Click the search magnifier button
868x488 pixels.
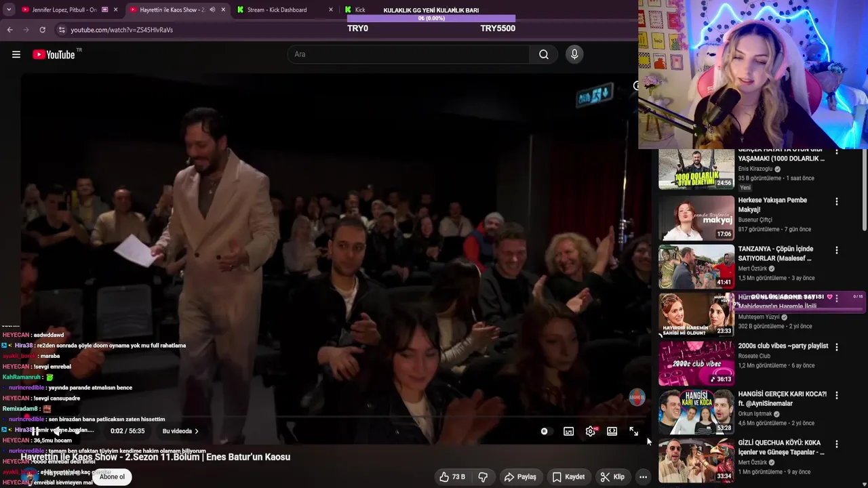point(544,54)
